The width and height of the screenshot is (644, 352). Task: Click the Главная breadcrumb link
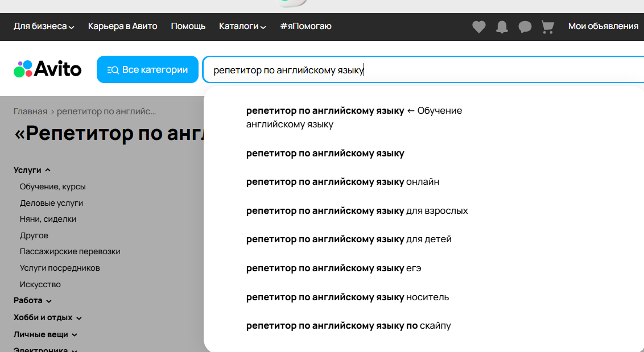click(x=30, y=111)
